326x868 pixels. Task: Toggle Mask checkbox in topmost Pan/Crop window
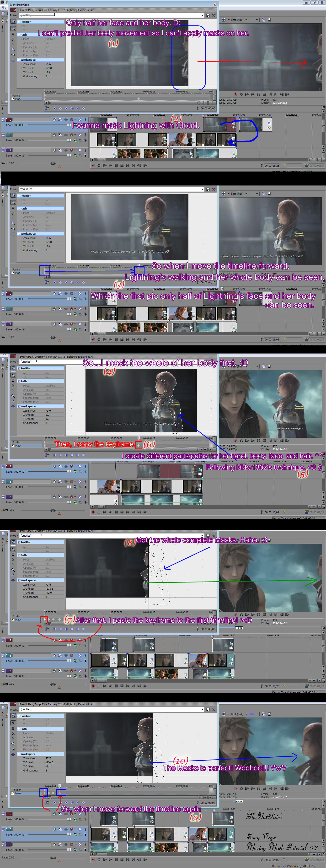(x=13, y=99)
